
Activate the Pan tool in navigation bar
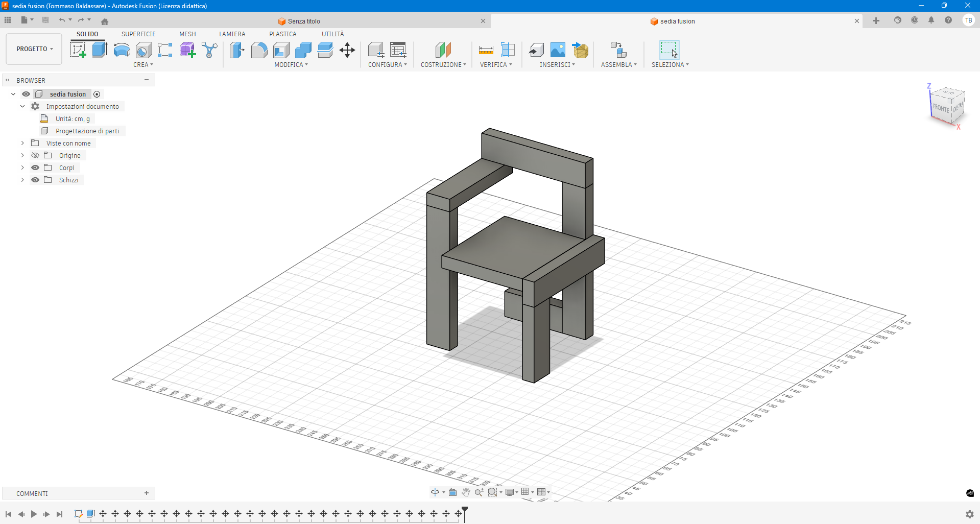[x=466, y=492]
